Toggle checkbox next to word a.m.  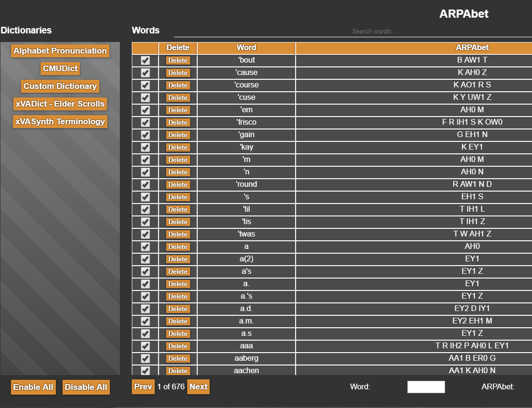146,322
